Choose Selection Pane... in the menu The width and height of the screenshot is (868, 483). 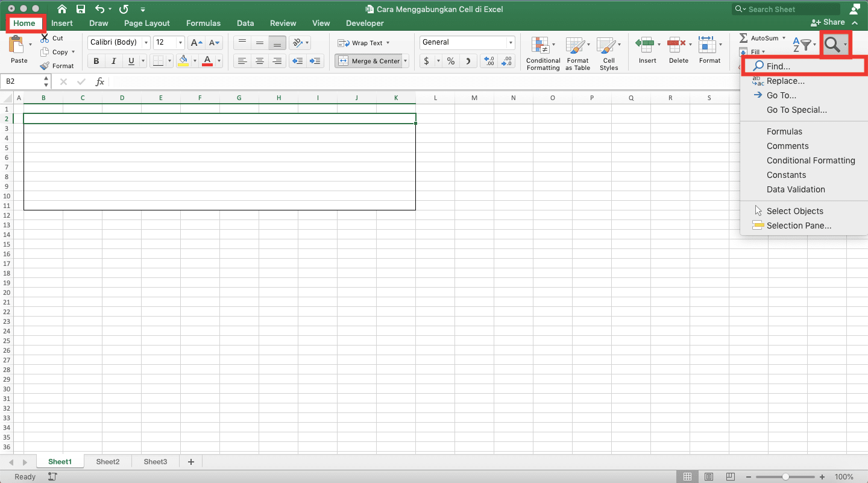click(x=804, y=226)
